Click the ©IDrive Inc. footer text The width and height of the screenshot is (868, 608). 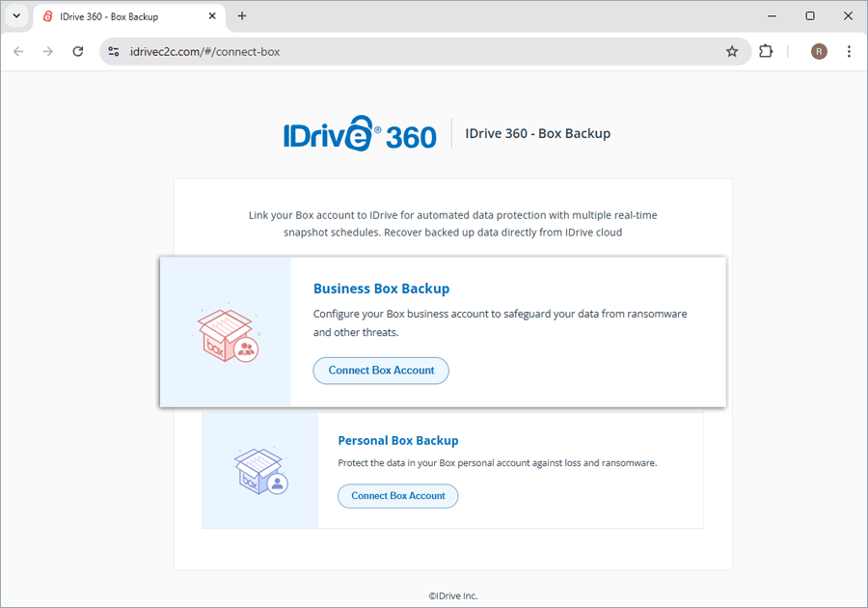tap(453, 595)
